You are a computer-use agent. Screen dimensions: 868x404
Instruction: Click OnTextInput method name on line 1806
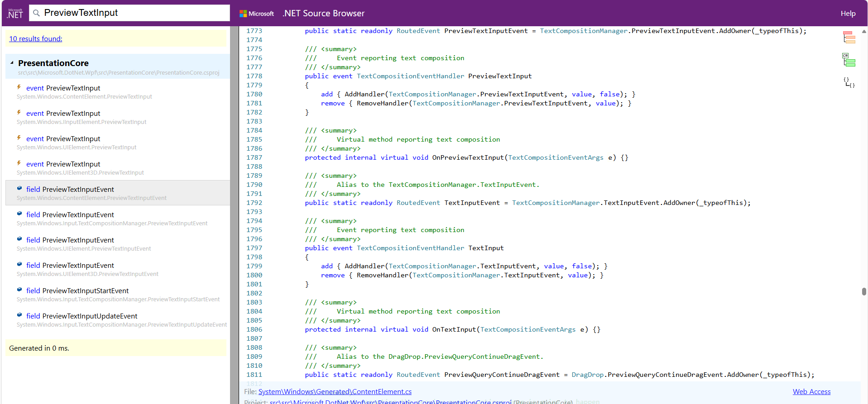454,329
